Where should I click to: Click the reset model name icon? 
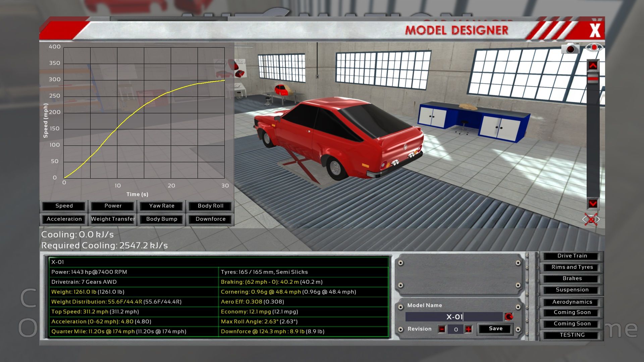click(508, 317)
